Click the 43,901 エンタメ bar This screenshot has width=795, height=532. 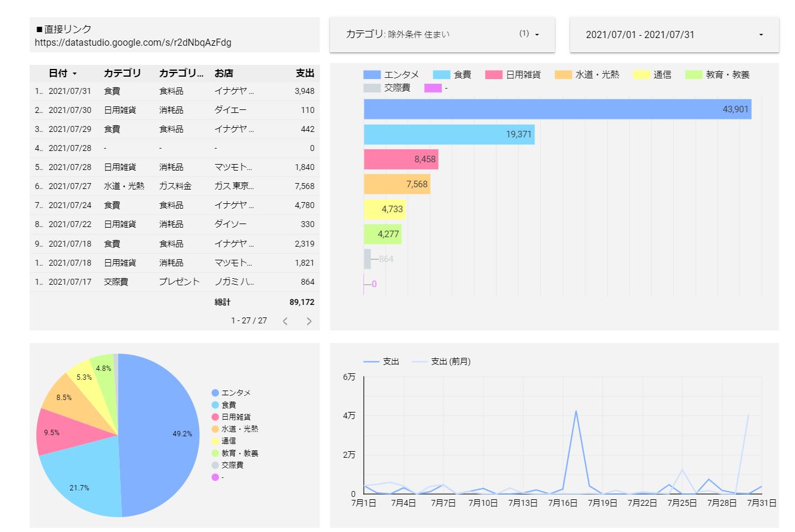tap(557, 109)
